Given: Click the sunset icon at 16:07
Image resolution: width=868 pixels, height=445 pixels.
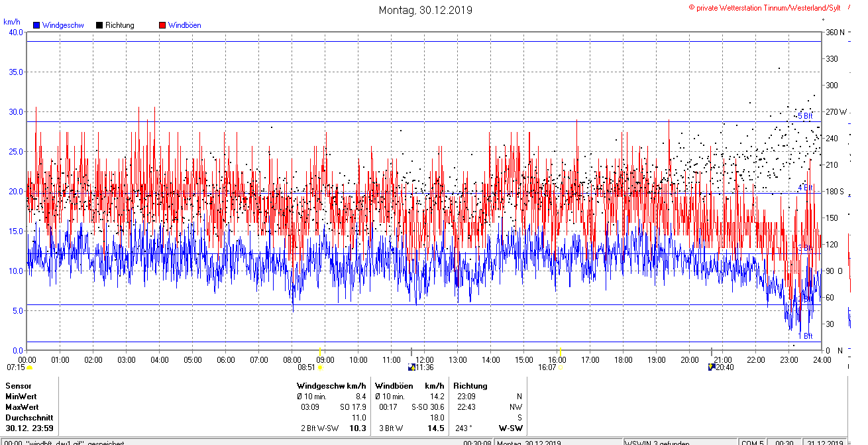Looking at the screenshot, I should click(x=561, y=367).
